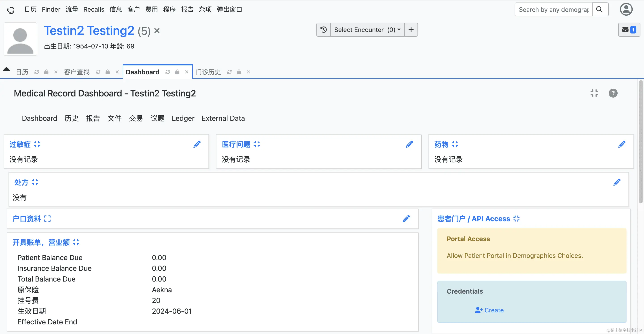Refresh the Dashboard tab

(x=168, y=72)
